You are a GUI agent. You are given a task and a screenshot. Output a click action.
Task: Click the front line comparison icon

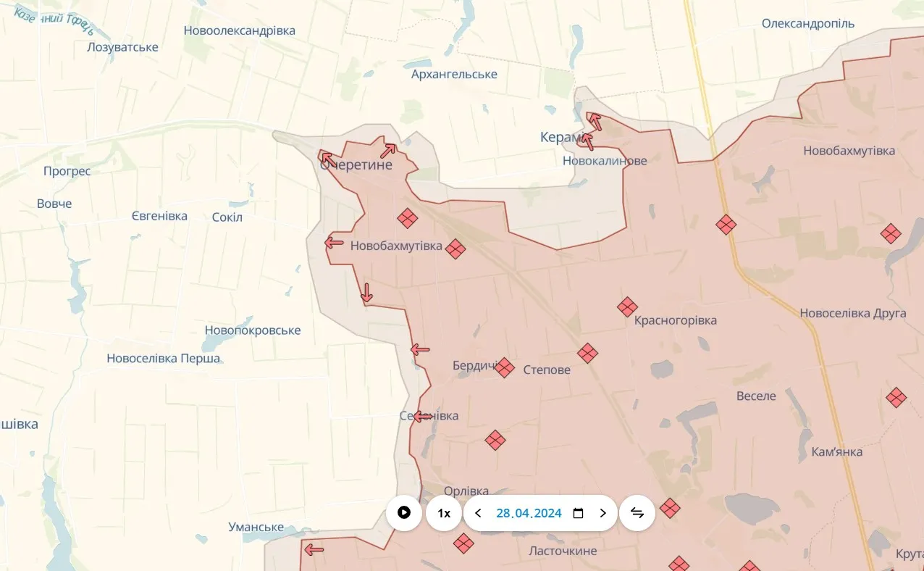(637, 512)
